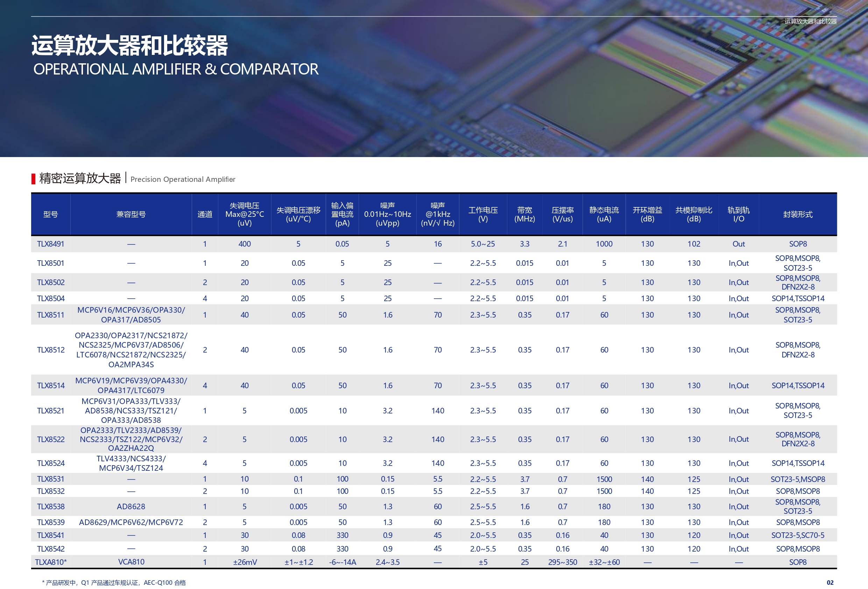
Task: Click the TLX8491 model number cell
Action: point(50,244)
